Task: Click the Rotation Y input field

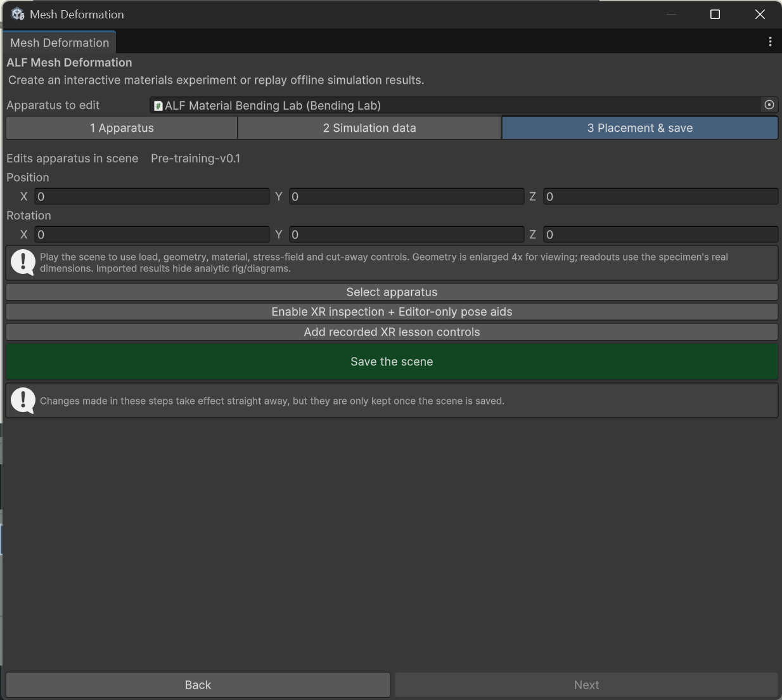Action: 407,235
